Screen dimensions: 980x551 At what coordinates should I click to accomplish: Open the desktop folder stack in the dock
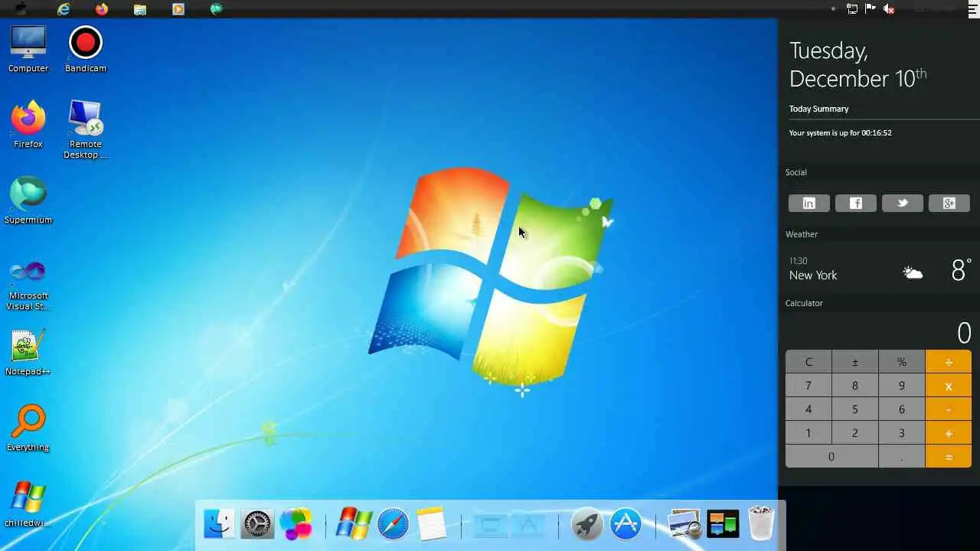pyautogui.click(x=490, y=524)
